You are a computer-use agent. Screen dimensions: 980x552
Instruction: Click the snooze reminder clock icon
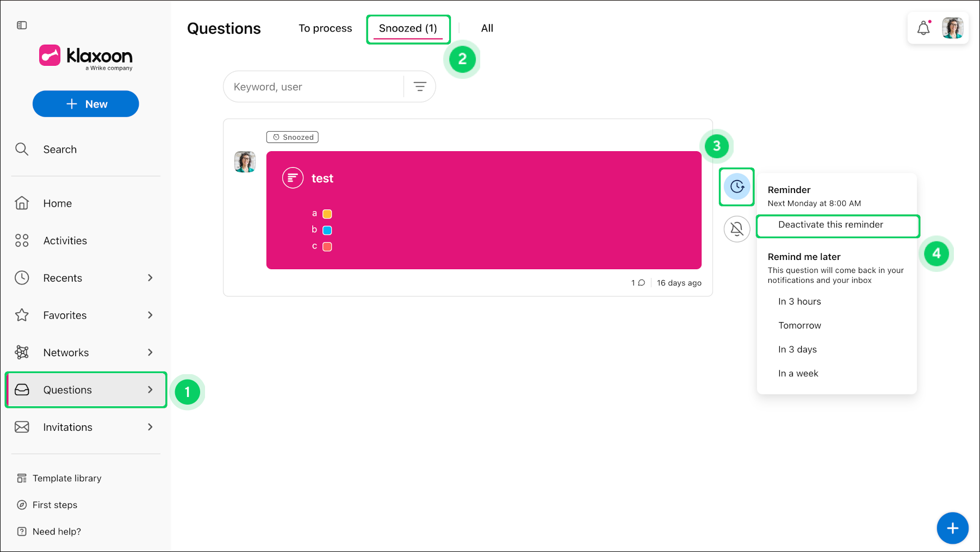(x=737, y=187)
